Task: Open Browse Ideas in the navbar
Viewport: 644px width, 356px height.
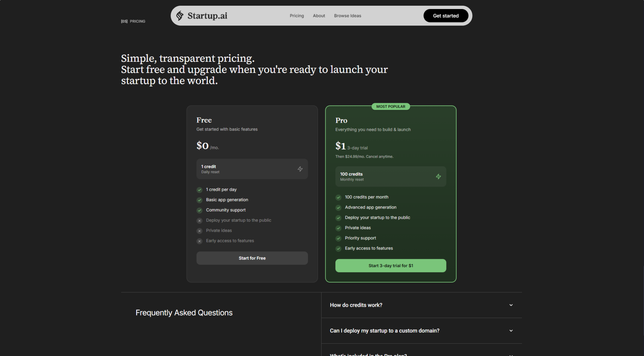Action: click(x=347, y=16)
